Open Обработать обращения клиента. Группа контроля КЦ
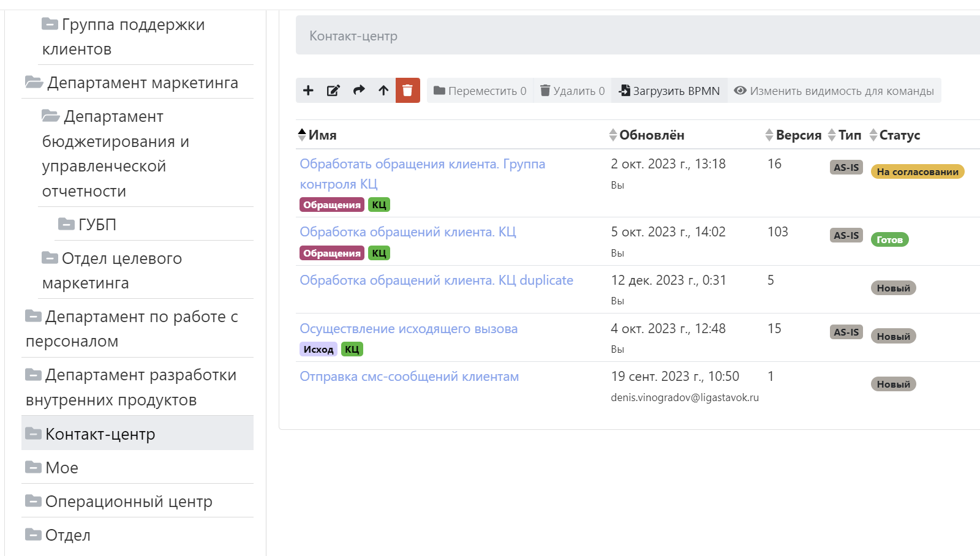This screenshot has height=556, width=980. point(422,174)
